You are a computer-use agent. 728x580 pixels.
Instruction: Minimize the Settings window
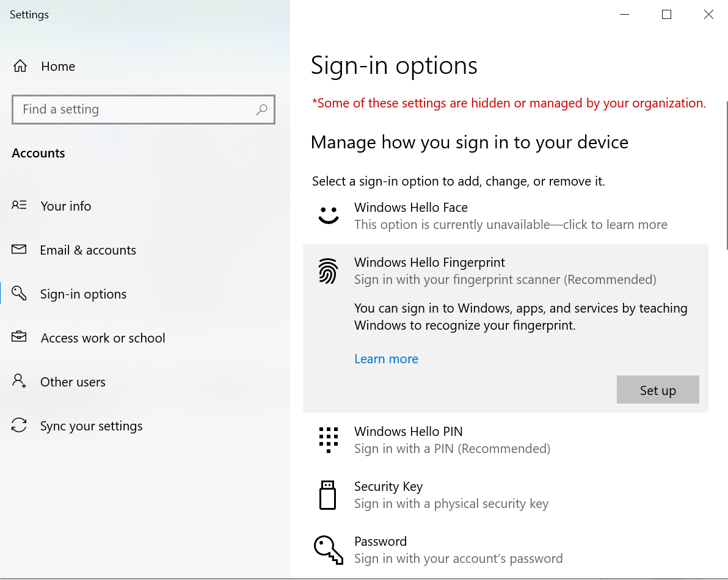(624, 15)
